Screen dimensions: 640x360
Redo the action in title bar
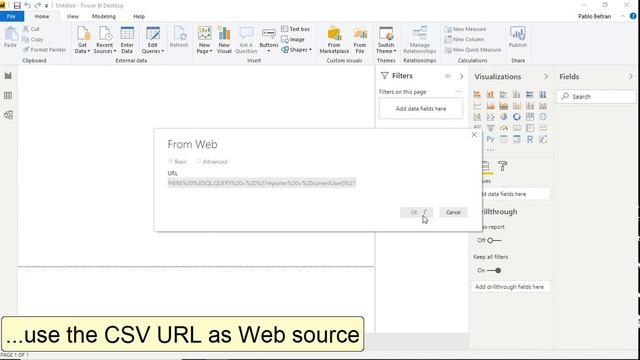coord(38,5)
